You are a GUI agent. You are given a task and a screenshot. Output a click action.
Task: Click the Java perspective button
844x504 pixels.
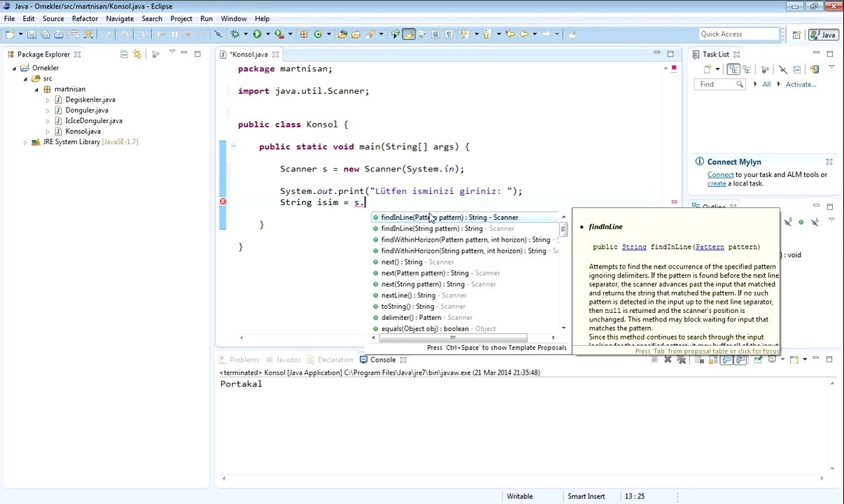(x=824, y=34)
